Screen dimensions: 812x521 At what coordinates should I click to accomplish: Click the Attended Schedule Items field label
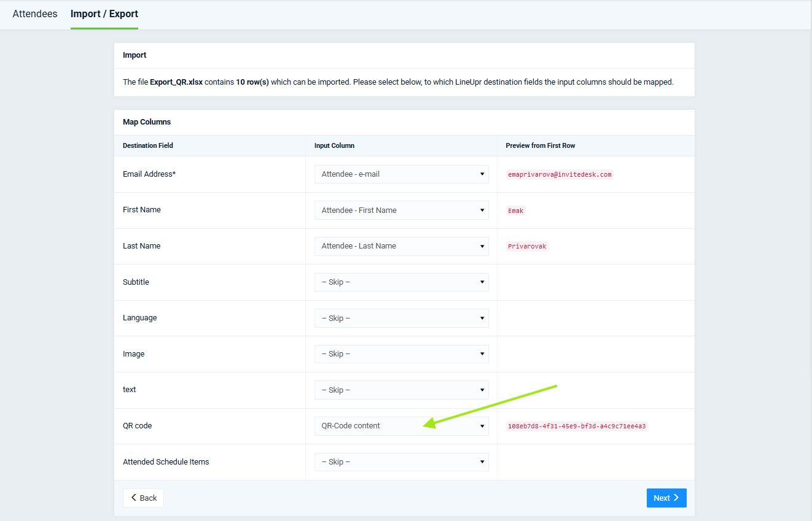(x=166, y=462)
